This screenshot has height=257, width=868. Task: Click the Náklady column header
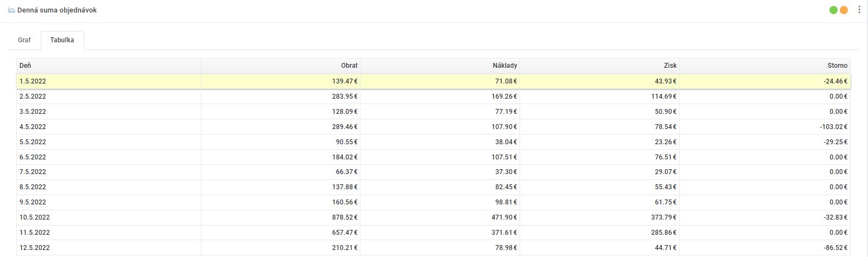(504, 66)
